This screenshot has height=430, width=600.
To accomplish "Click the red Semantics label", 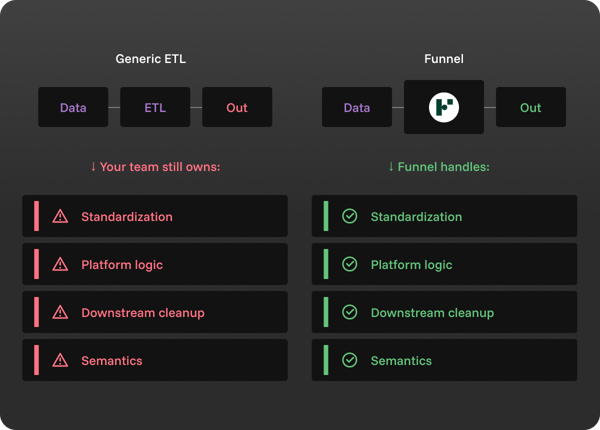I will click(x=112, y=361).
